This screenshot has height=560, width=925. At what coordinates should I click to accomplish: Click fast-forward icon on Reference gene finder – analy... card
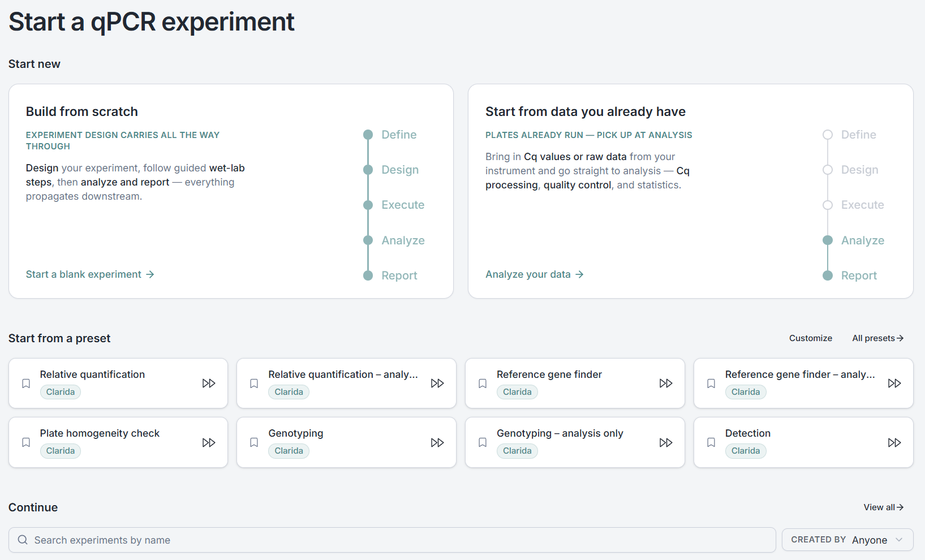[894, 384]
